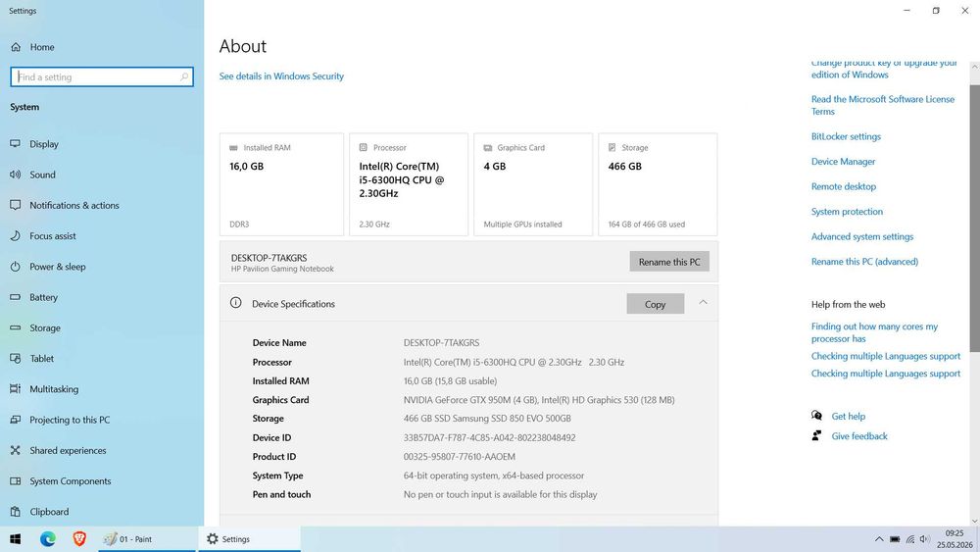This screenshot has height=552, width=980.
Task: Click the System Components icon
Action: click(x=16, y=480)
